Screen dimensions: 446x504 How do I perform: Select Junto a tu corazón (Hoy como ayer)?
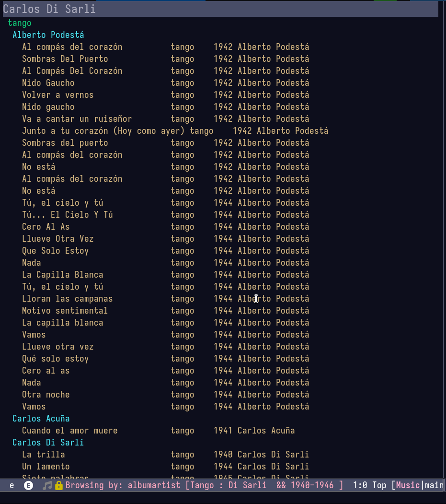point(175,131)
